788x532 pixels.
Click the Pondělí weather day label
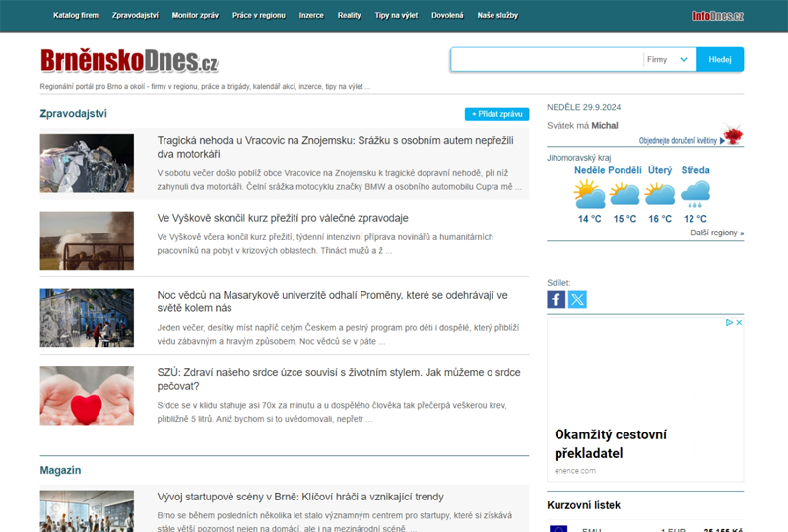point(624,170)
